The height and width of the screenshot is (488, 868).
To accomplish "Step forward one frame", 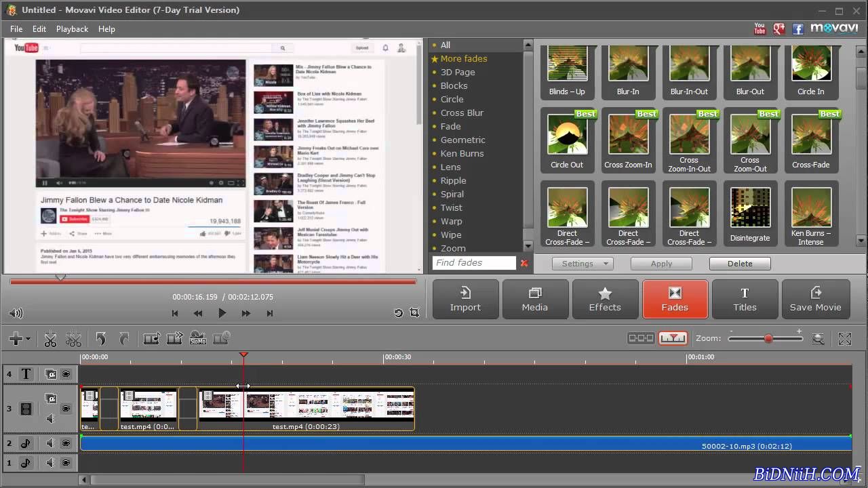I will [x=246, y=313].
